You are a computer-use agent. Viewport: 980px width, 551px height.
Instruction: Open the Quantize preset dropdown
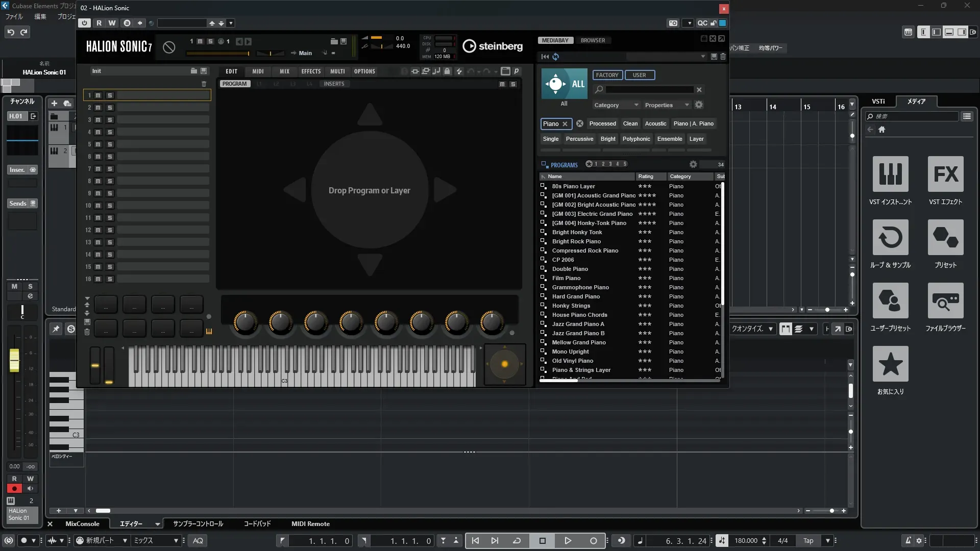752,329
